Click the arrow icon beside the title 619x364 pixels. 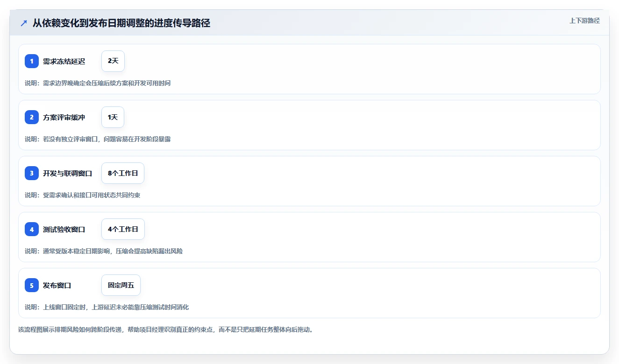point(24,23)
